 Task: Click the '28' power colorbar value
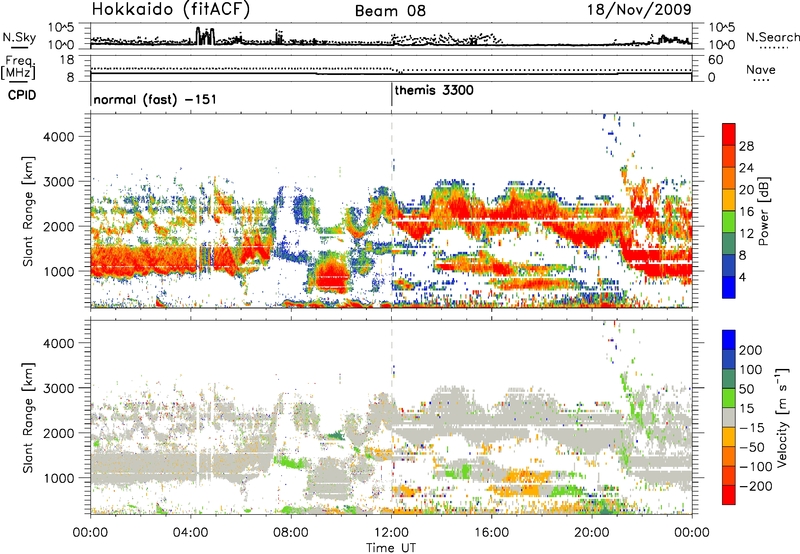coord(746,146)
